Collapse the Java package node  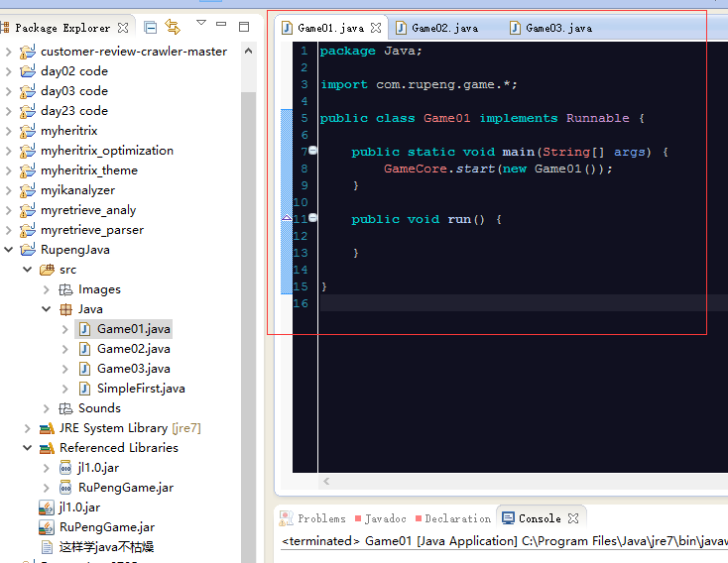(x=46, y=309)
